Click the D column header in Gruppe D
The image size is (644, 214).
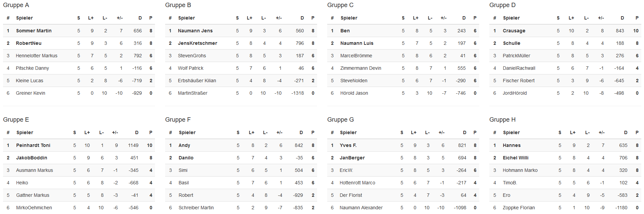click(x=622, y=18)
